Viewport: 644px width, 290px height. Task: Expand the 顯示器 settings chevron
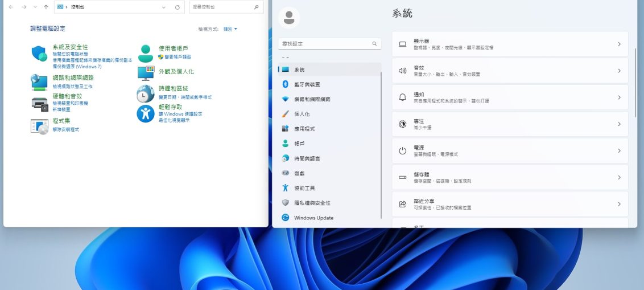click(x=619, y=44)
